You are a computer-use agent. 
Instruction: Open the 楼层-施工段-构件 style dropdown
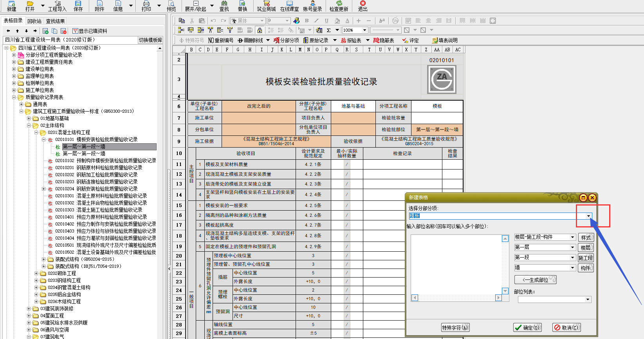click(572, 237)
